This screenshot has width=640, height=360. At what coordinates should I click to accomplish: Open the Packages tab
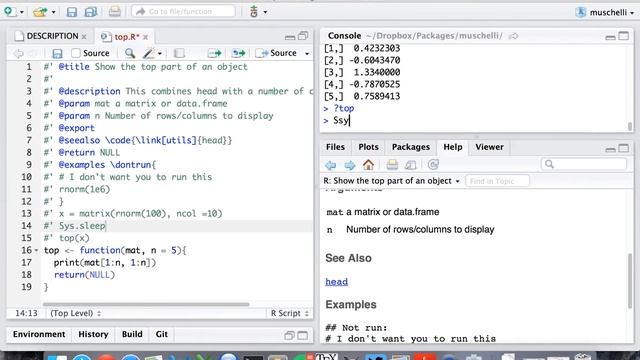click(411, 147)
